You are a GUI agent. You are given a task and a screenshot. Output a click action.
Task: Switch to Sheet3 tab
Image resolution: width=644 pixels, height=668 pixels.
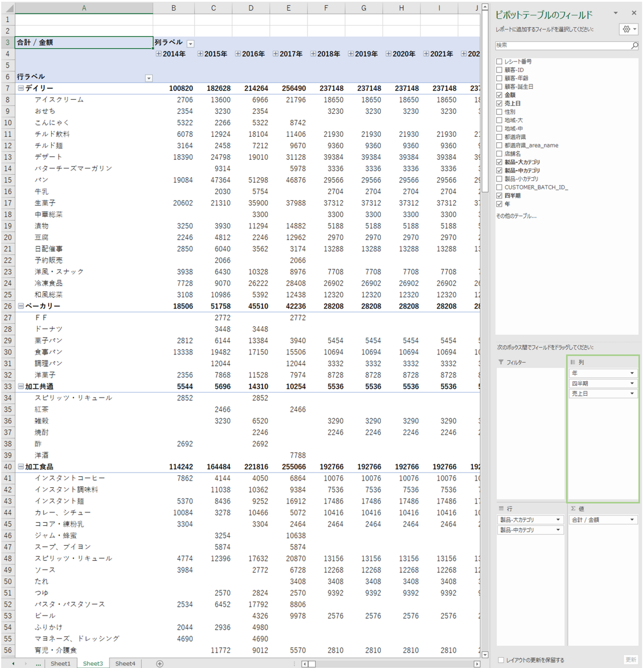(93, 663)
